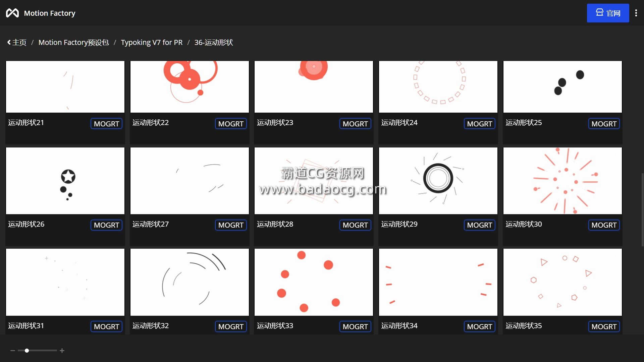
Task: Click the 运动形状22 name label
Action: [151, 123]
